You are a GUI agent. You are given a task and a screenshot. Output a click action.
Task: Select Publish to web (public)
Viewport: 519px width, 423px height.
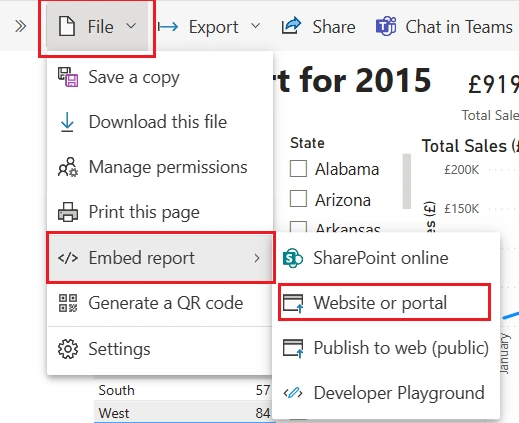click(386, 348)
